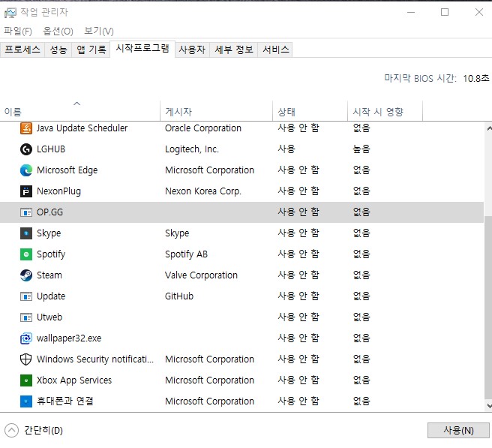Image resolution: width=492 pixels, height=448 pixels.
Task: Click the NexonPlug icon
Action: tap(26, 191)
